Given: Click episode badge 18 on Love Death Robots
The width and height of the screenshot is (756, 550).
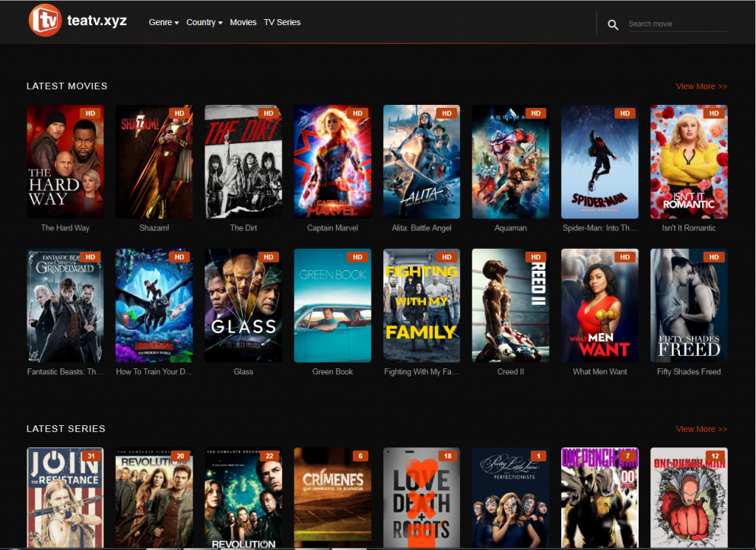Looking at the screenshot, I should tap(448, 456).
